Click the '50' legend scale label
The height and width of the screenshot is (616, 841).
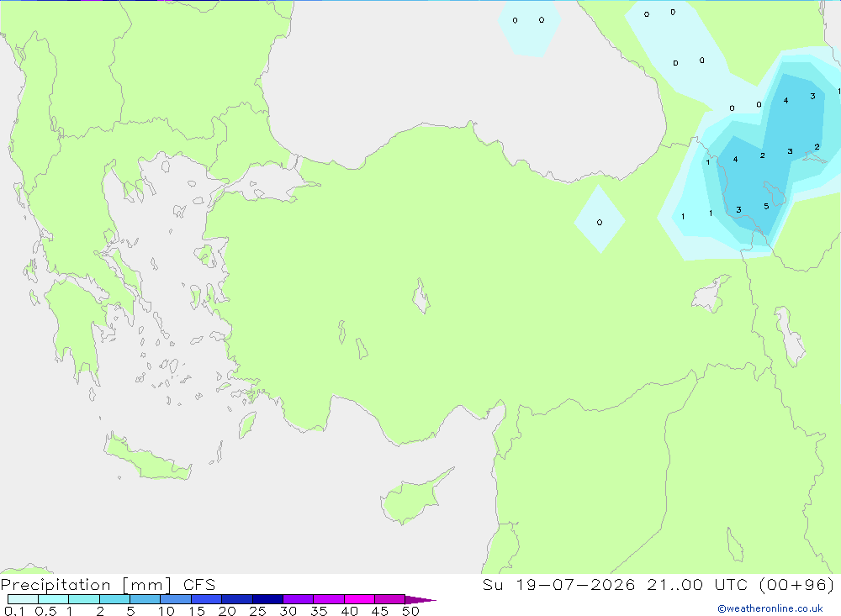(x=410, y=611)
